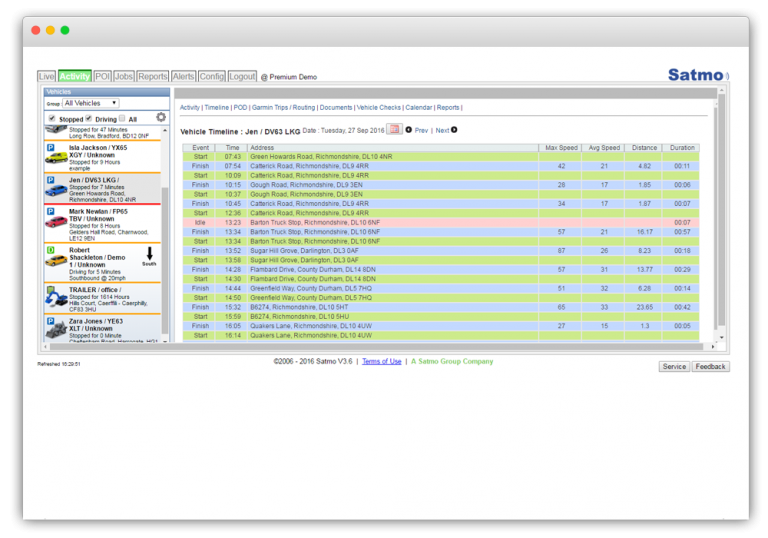The width and height of the screenshot is (768, 538).
Task: Open the Terms of Use link
Action: tap(382, 361)
